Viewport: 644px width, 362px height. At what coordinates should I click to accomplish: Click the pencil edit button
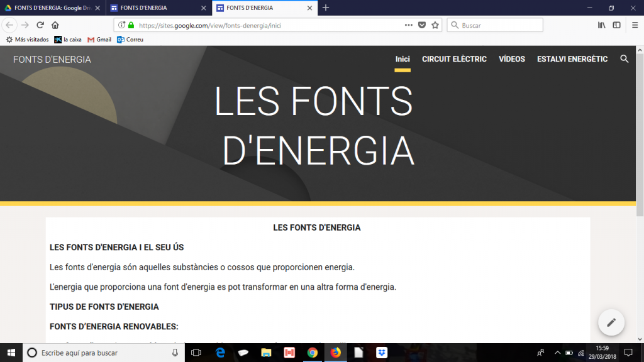(x=611, y=322)
